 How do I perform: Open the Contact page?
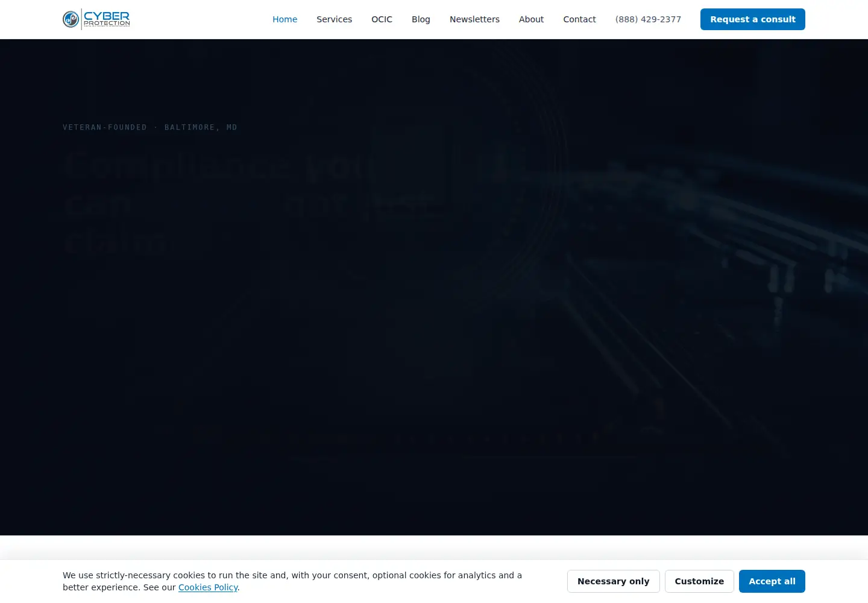(x=579, y=19)
